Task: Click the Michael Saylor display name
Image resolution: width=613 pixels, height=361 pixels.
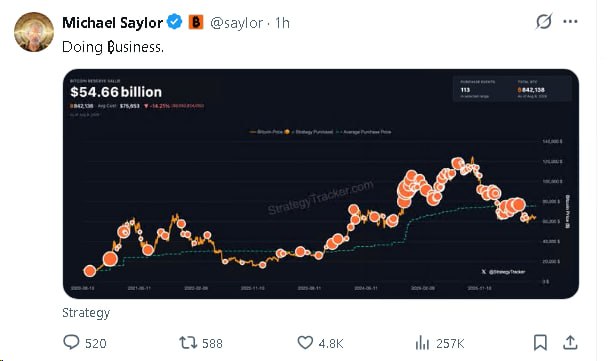Action: 112,23
